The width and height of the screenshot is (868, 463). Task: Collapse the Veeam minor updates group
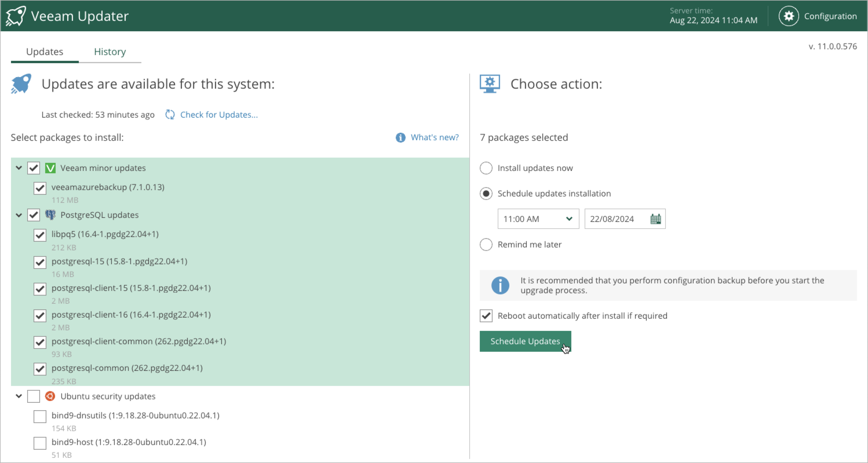click(x=19, y=168)
